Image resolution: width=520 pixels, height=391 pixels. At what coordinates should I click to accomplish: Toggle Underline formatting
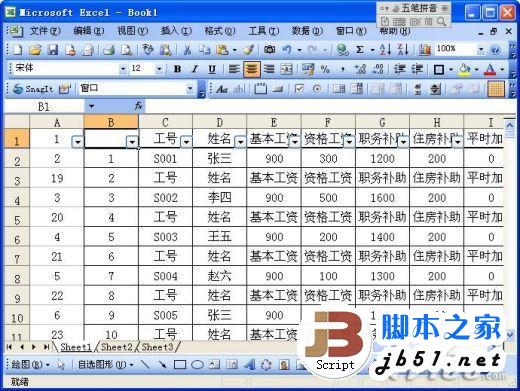[212, 69]
